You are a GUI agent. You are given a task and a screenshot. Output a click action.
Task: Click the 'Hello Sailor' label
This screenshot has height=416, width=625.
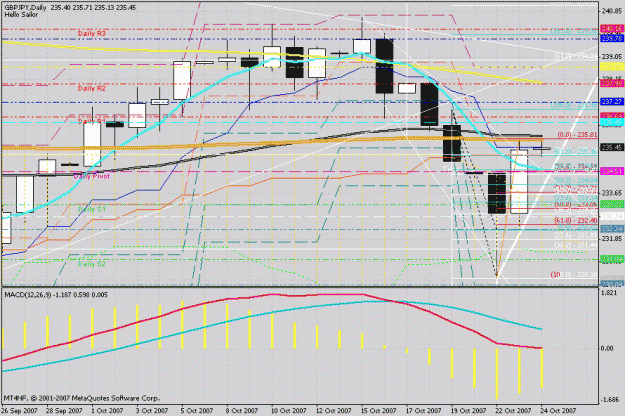pos(21,14)
